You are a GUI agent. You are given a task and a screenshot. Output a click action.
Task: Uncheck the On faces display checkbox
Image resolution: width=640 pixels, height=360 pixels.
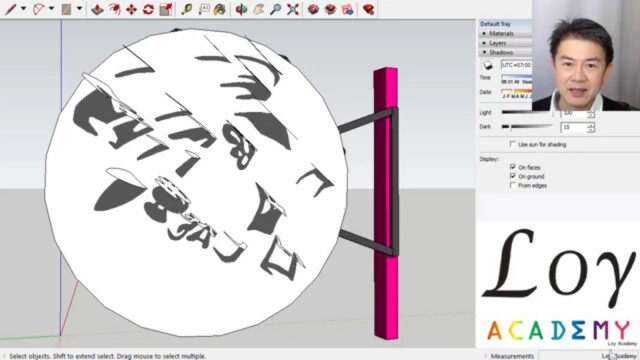tap(513, 167)
